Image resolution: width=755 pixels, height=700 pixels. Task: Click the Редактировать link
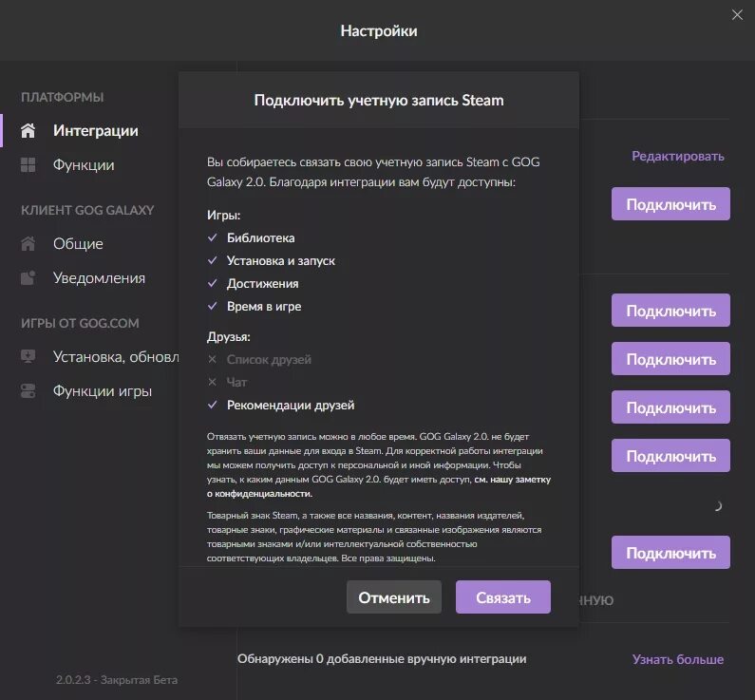(x=678, y=156)
